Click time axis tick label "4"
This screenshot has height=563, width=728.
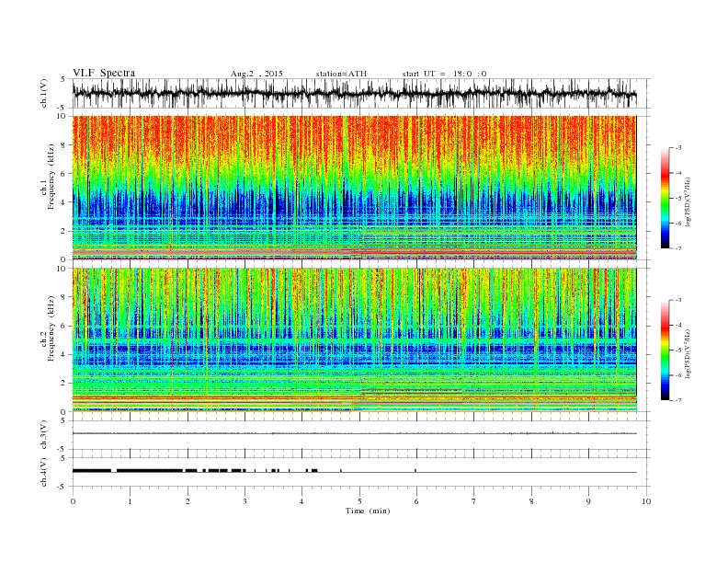301,501
